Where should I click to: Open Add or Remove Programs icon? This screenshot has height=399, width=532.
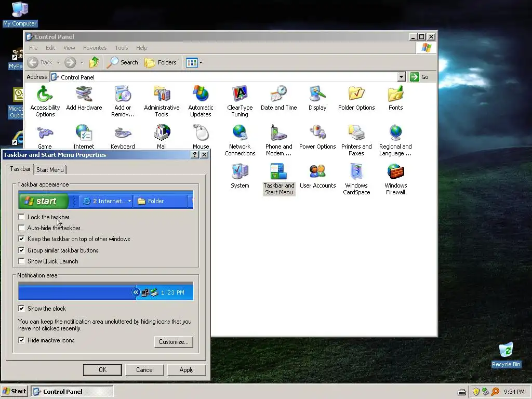tap(123, 101)
